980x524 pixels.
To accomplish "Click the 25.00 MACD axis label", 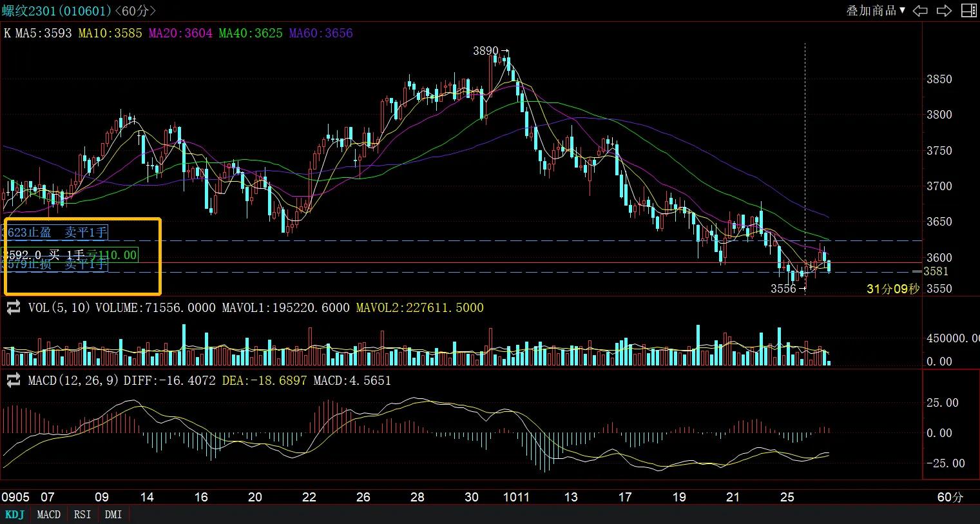I will (x=942, y=403).
